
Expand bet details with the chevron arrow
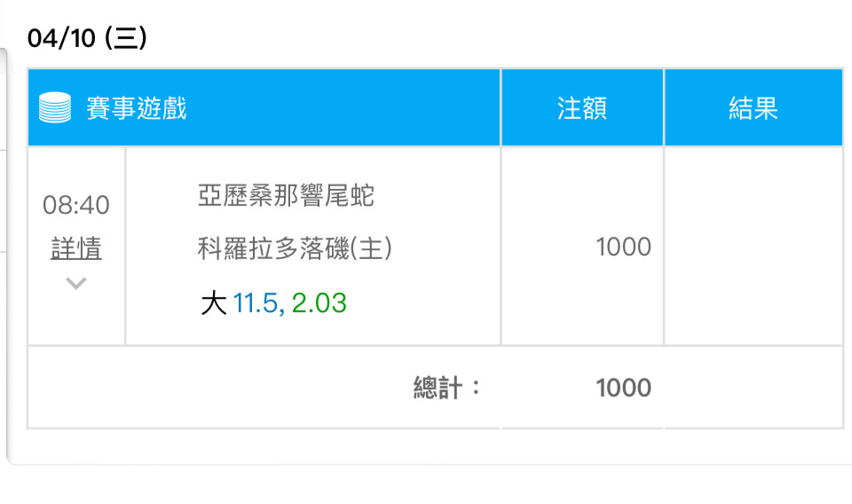pos(76,284)
